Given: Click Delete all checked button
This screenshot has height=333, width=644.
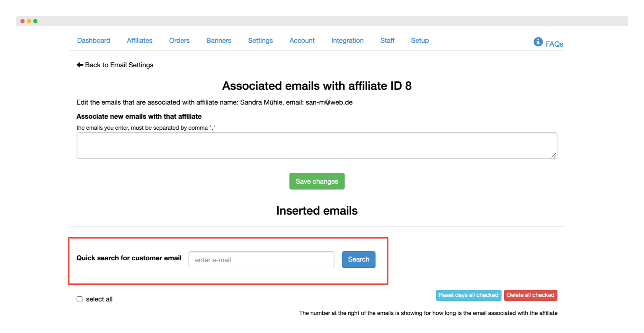Looking at the screenshot, I should pos(531,295).
